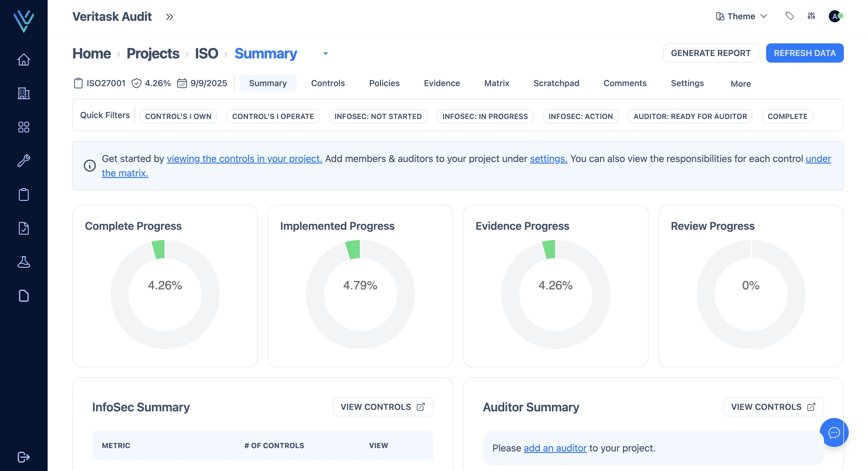Click View Controls in InfoSec Summary
The height and width of the screenshot is (471, 868).
coord(383,407)
